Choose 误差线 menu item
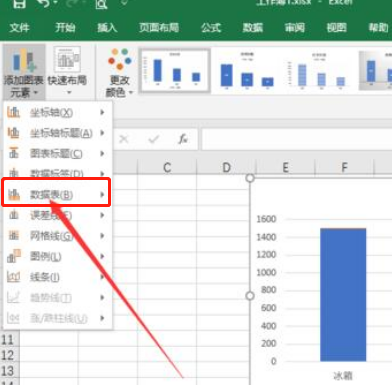This screenshot has height=385, width=392. [x=57, y=215]
